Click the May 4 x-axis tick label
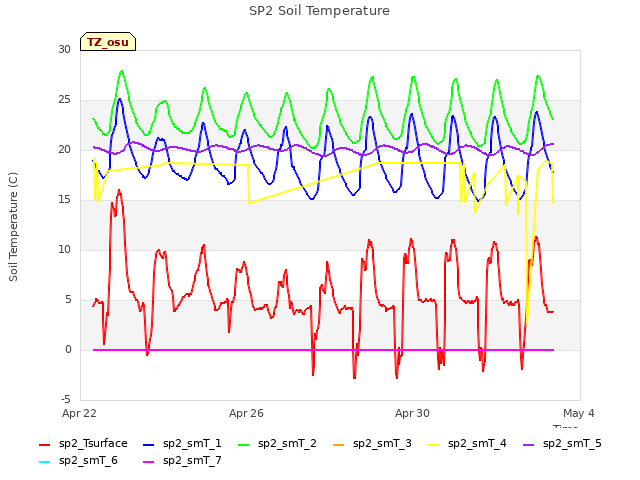640x480 pixels. (x=579, y=413)
